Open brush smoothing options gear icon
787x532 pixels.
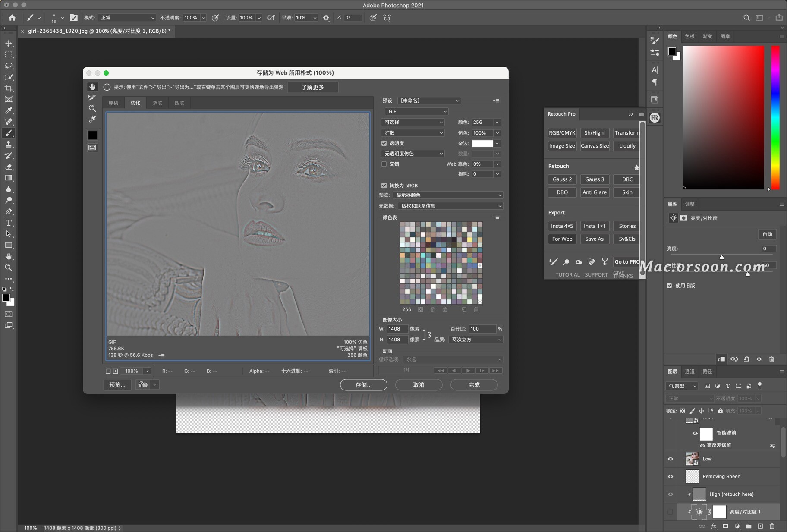pyautogui.click(x=326, y=18)
